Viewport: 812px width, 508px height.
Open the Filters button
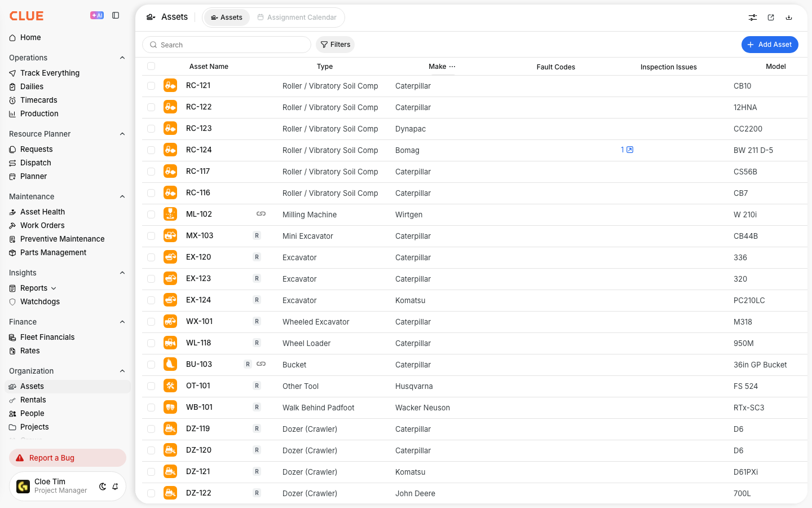335,45
